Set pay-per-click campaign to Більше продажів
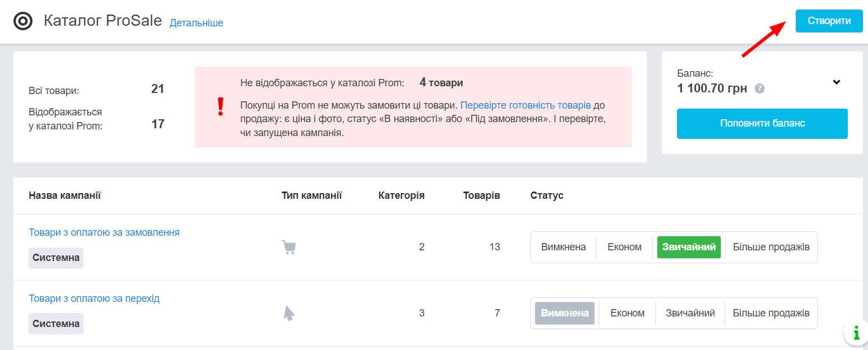 point(771,313)
